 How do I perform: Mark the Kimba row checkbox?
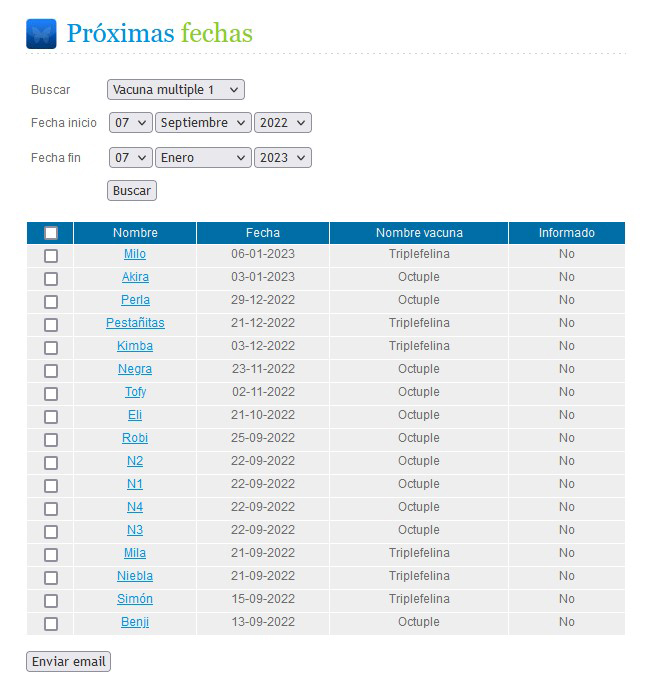click(51, 348)
